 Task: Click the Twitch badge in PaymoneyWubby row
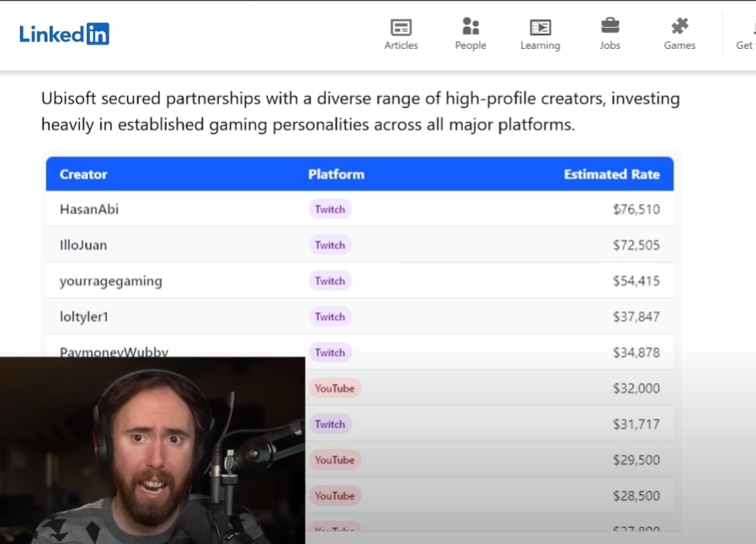tap(330, 353)
